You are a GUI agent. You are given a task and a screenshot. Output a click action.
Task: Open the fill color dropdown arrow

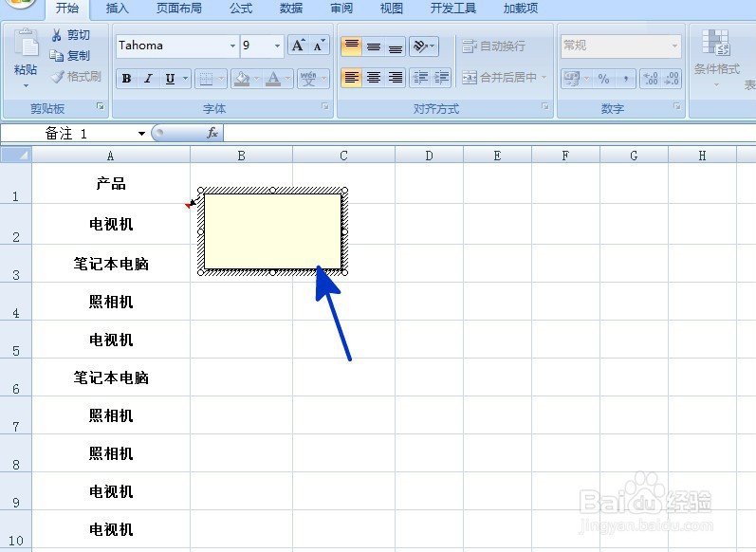256,78
